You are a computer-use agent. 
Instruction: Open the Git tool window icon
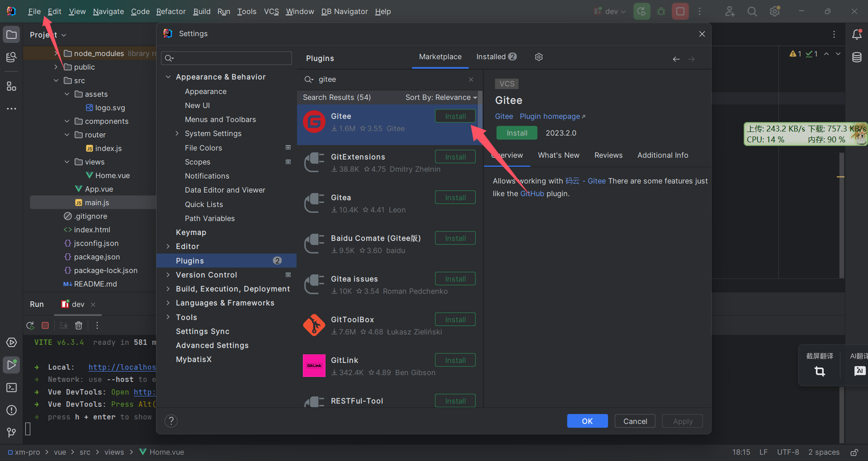point(12,433)
